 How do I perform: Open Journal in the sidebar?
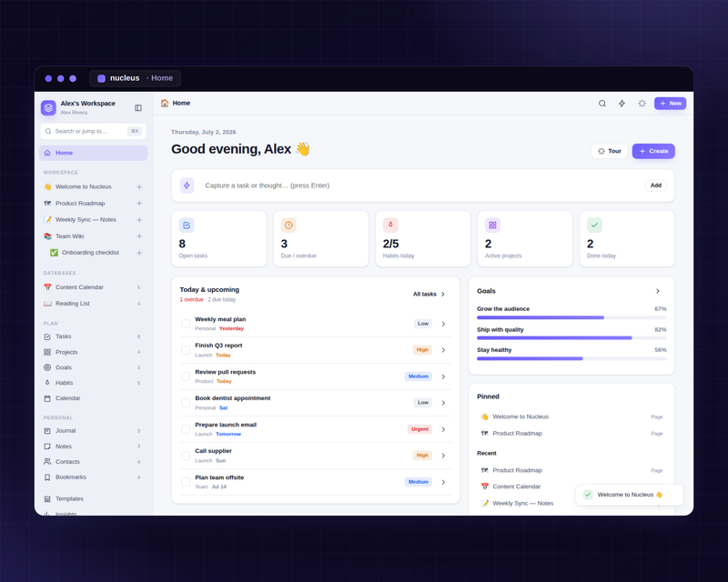[94, 431]
